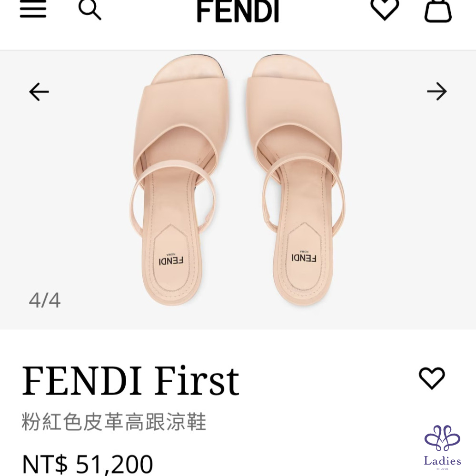Viewport: 476px width, 476px height.
Task: Click the Ladies watermark text
Action: [442, 461]
